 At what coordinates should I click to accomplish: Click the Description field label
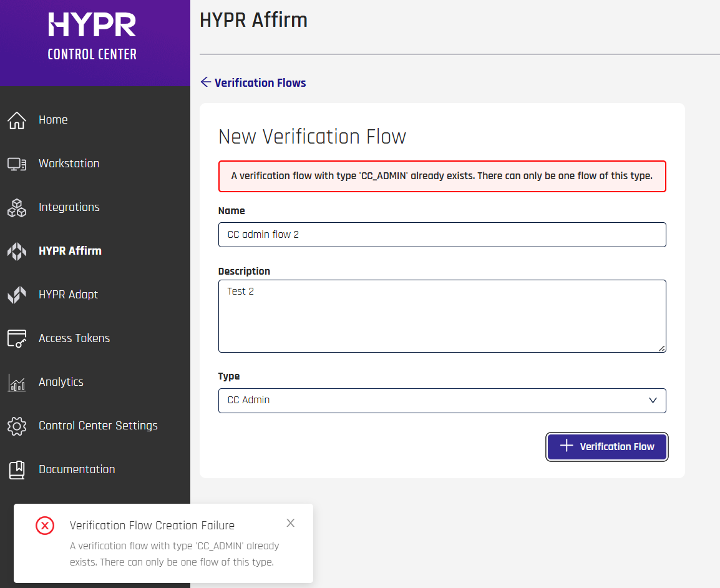click(244, 272)
